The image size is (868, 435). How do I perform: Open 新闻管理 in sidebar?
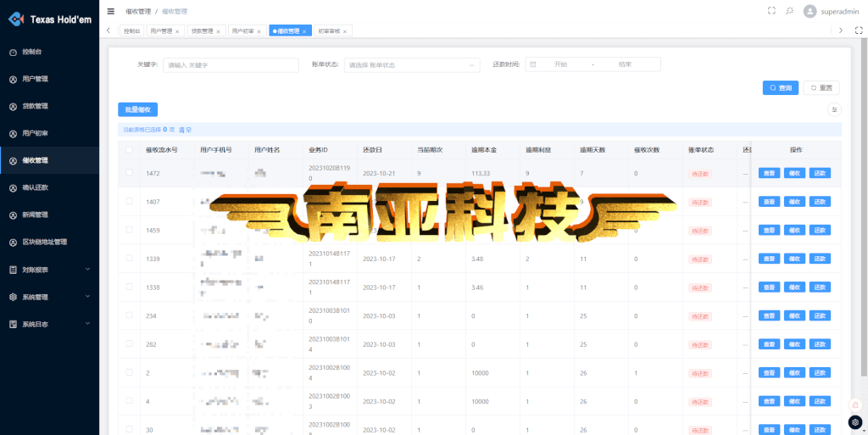pos(50,215)
